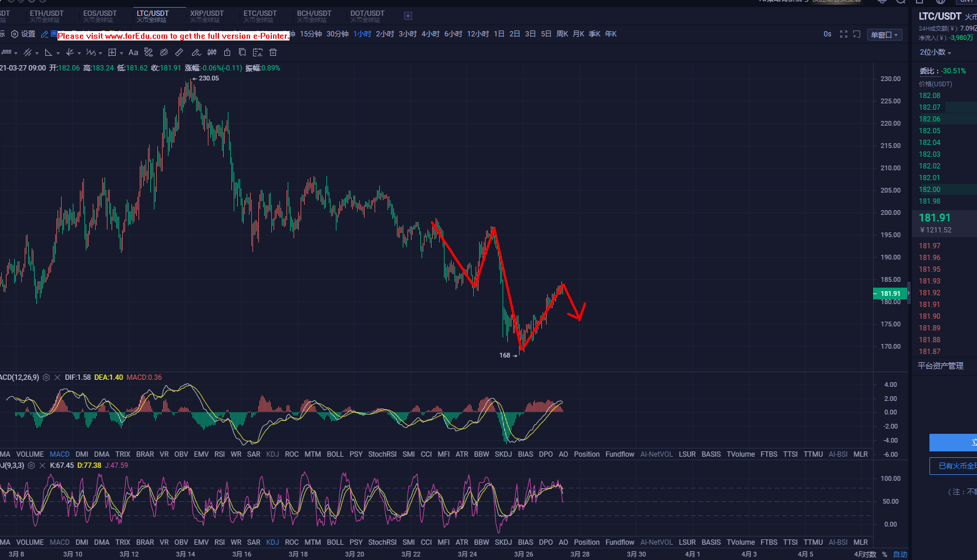The image size is (977, 560).
Task: Open MACD indicator settings gear
Action: 46,377
